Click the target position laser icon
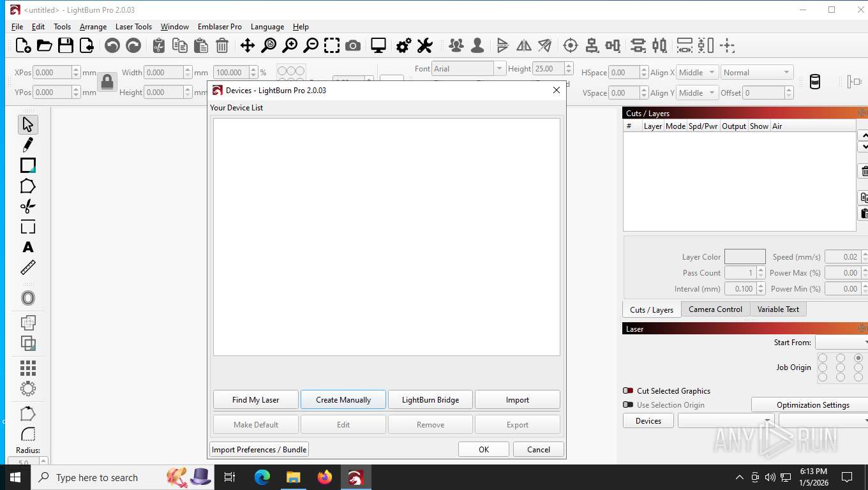Image resolution: width=868 pixels, height=490 pixels. point(571,45)
